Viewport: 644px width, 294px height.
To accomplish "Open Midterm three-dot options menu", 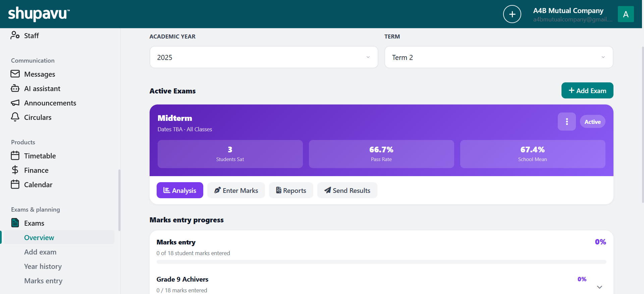I will click(x=567, y=122).
